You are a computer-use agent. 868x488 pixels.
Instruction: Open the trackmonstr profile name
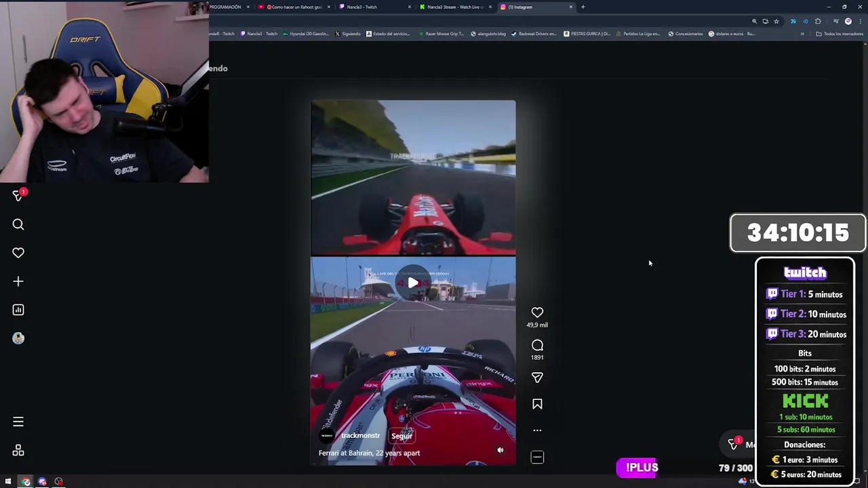[360, 436]
